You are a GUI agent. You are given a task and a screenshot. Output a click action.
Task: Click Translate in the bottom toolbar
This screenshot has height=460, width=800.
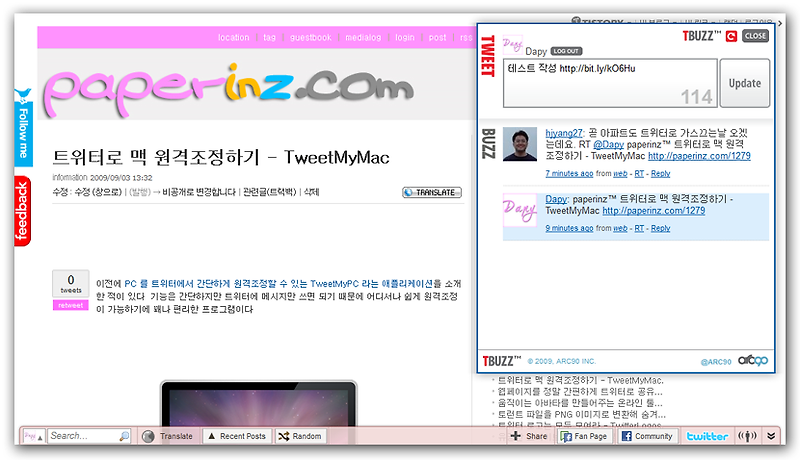click(x=168, y=436)
